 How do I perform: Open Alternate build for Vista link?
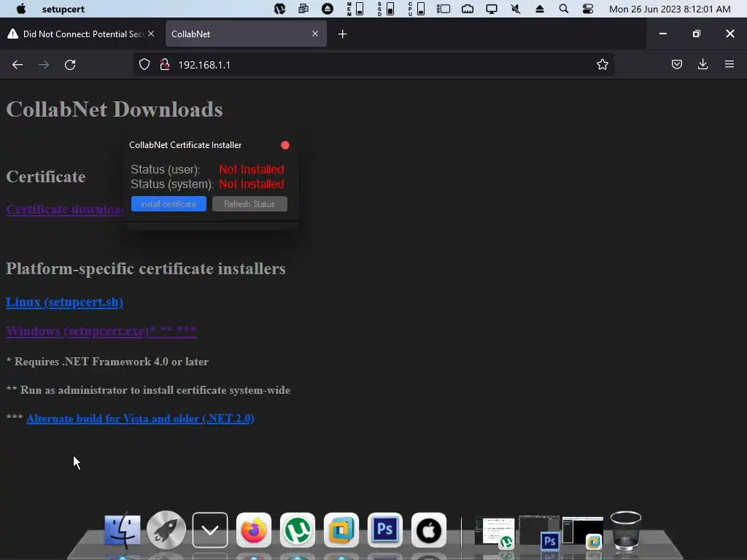click(x=140, y=418)
